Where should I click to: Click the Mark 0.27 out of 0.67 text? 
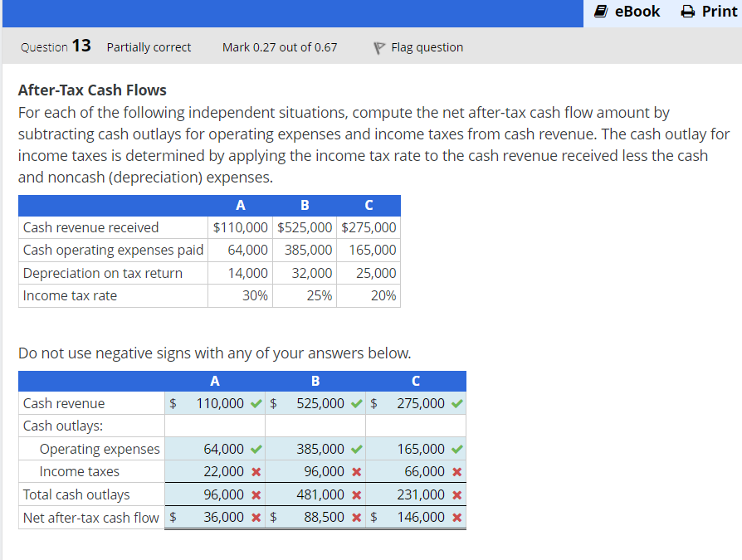pyautogui.click(x=280, y=47)
